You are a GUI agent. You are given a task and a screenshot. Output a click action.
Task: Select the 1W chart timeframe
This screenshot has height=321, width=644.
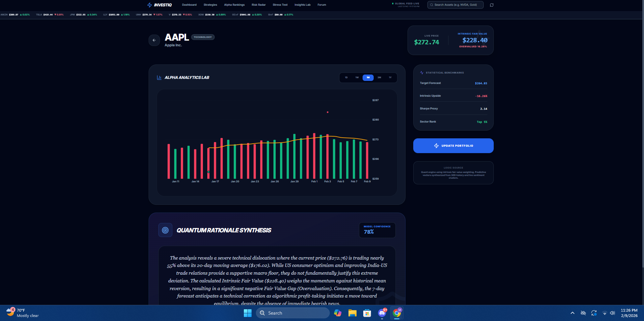(357, 78)
